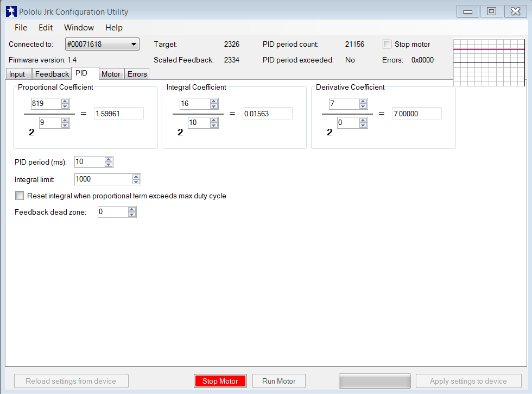The width and height of the screenshot is (532, 394).
Task: Click the Target value 2326
Action: point(232,44)
